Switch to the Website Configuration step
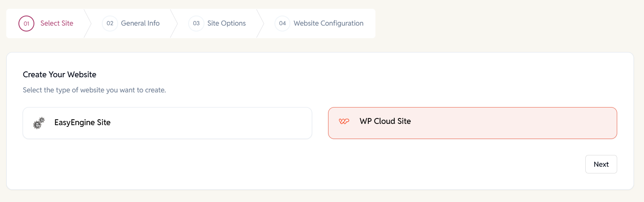Screen dimensions: 644x202 (x=328, y=24)
